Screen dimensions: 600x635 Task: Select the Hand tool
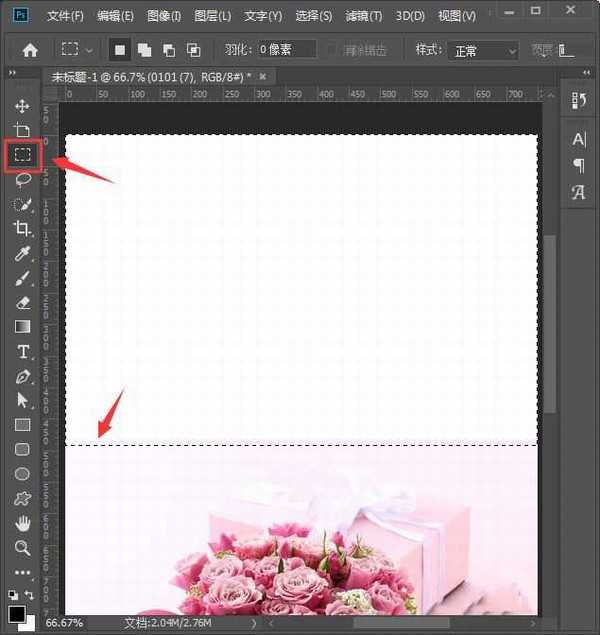point(22,523)
